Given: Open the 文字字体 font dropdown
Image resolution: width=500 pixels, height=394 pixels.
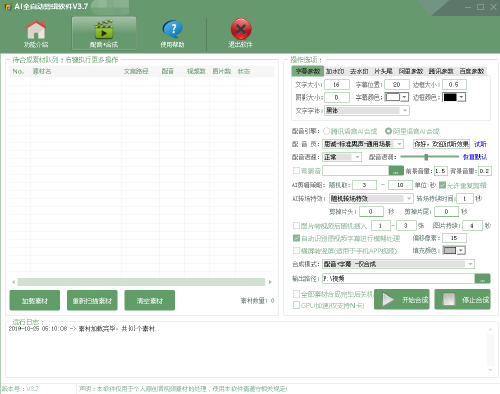Looking at the screenshot, I should pos(367,110).
